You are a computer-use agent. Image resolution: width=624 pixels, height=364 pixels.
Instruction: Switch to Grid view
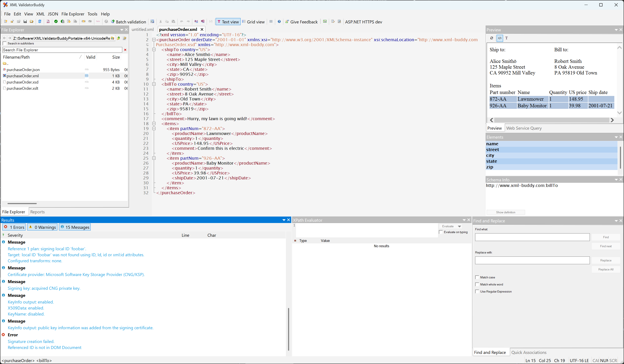(253, 22)
